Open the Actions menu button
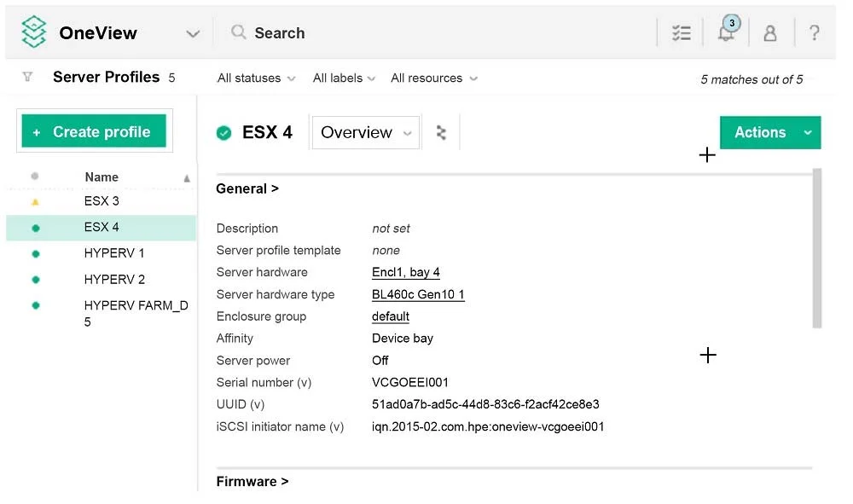Viewport: 853px width, 504px height. (769, 132)
